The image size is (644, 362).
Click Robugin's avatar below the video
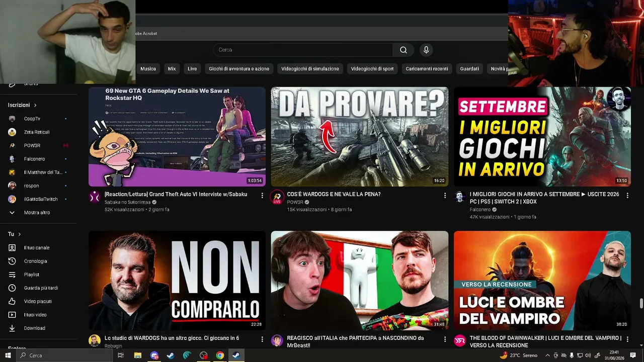95,340
